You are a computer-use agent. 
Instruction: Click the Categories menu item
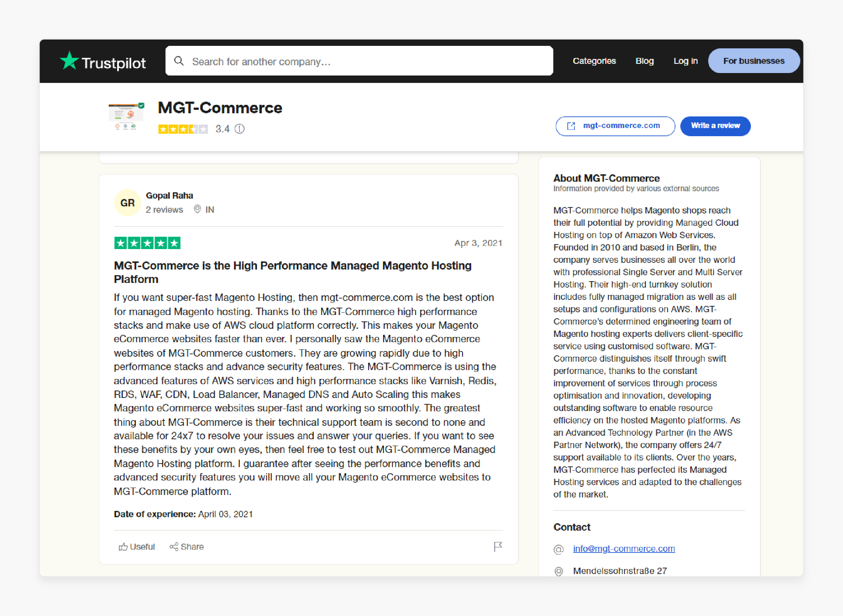[x=594, y=61]
